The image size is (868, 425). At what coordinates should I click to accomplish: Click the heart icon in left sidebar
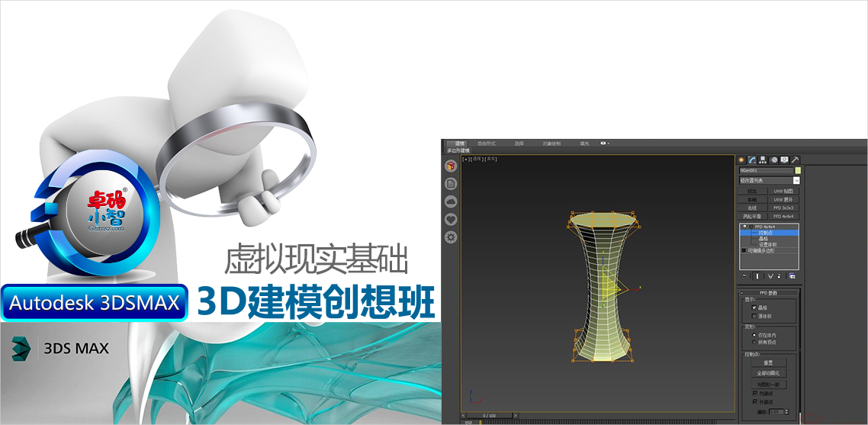(x=451, y=220)
